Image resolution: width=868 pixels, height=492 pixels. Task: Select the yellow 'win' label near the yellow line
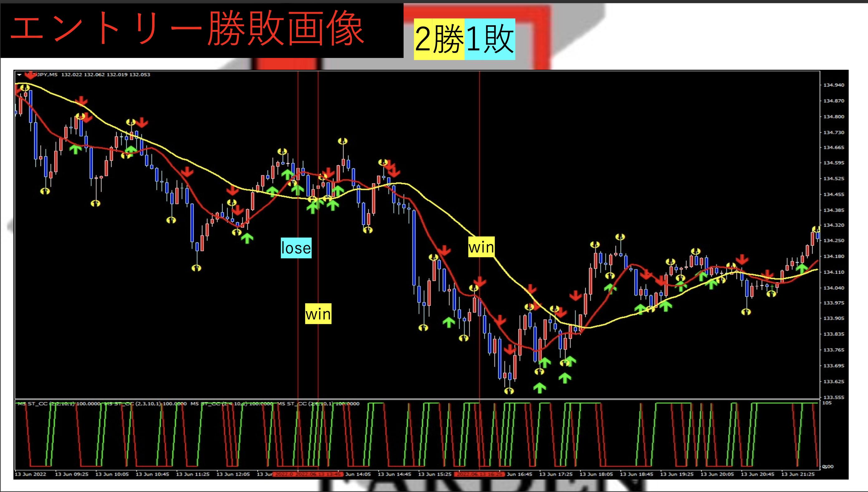click(x=481, y=247)
